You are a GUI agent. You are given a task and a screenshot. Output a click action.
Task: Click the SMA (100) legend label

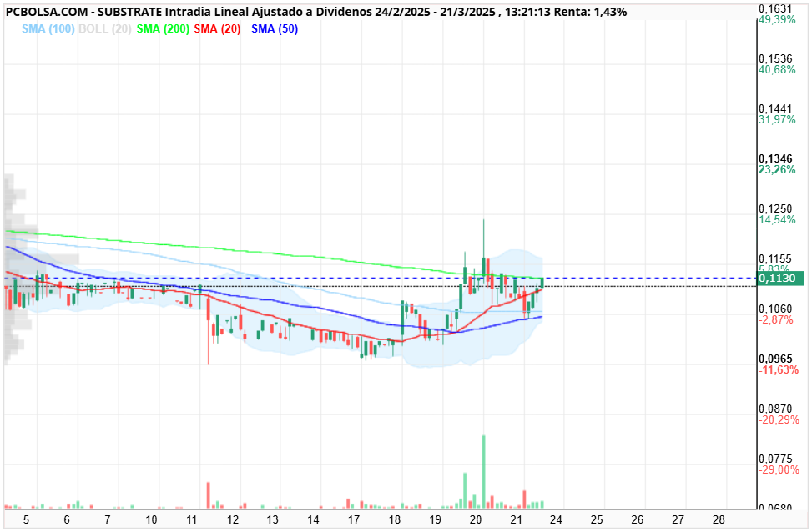point(48,29)
